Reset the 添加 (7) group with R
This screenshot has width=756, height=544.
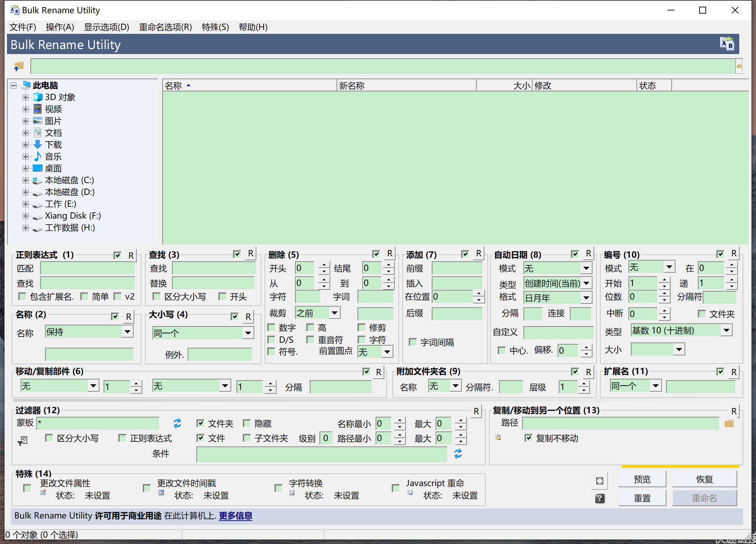click(x=478, y=254)
